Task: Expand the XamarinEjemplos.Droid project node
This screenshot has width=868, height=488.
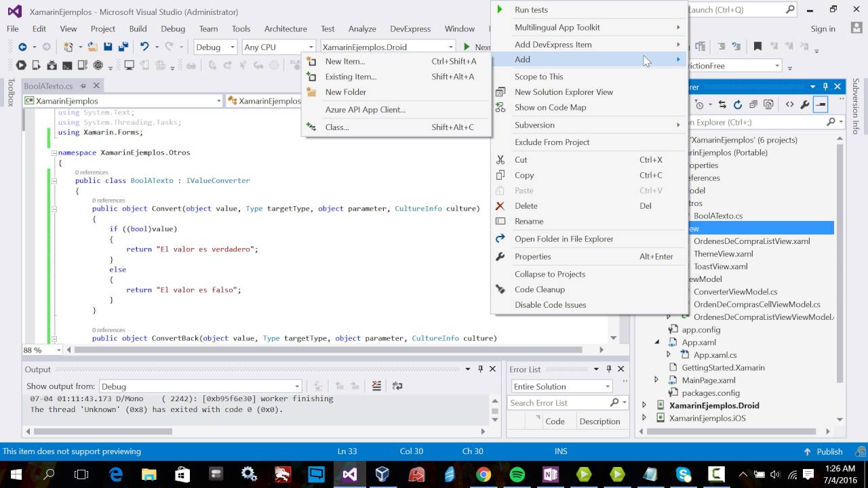Action: [x=644, y=405]
